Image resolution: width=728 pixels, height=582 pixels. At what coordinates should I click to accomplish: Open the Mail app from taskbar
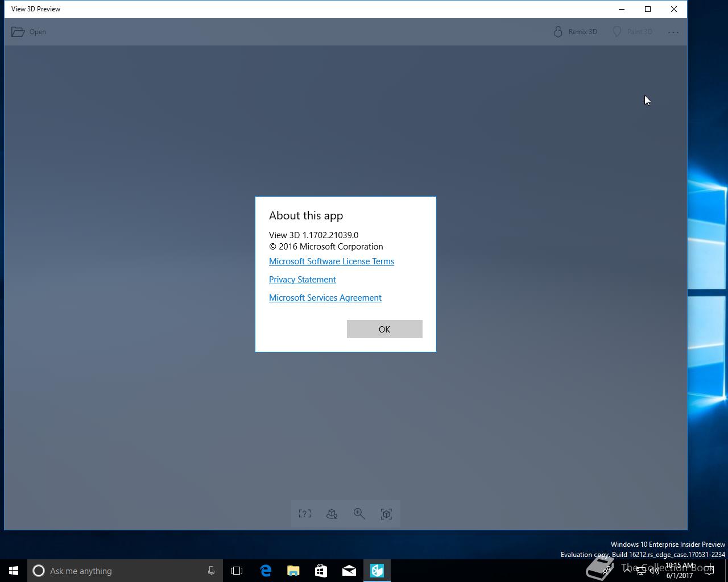pyautogui.click(x=349, y=571)
